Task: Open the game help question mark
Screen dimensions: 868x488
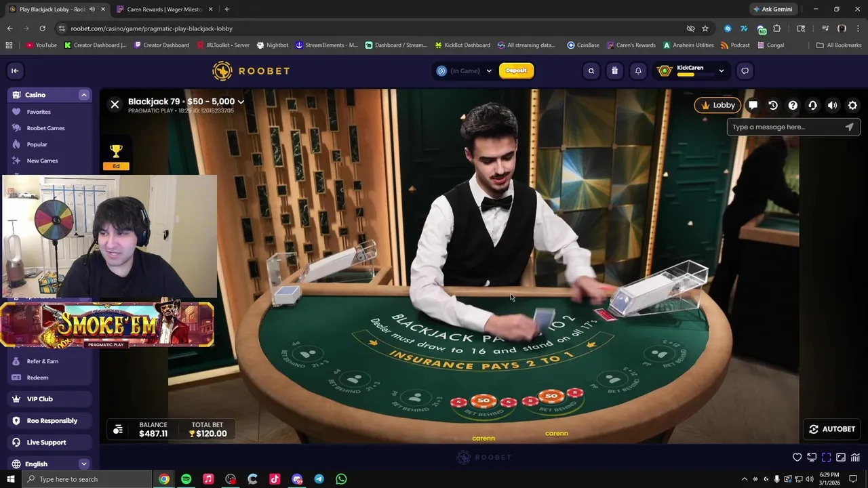Action: coord(793,105)
